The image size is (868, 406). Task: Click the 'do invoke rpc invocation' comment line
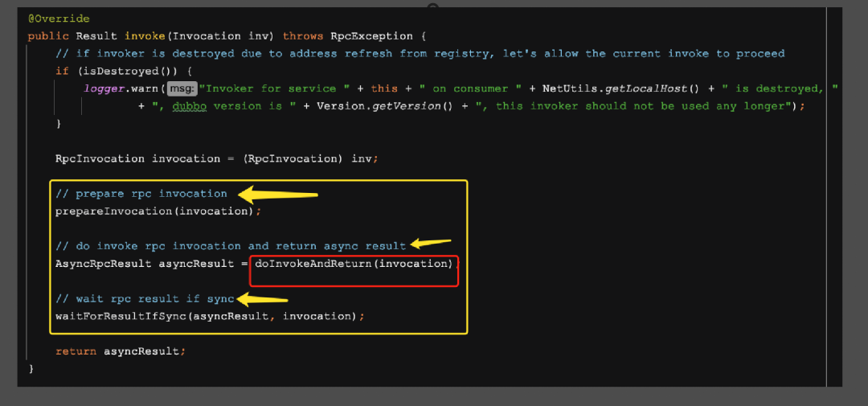click(231, 246)
